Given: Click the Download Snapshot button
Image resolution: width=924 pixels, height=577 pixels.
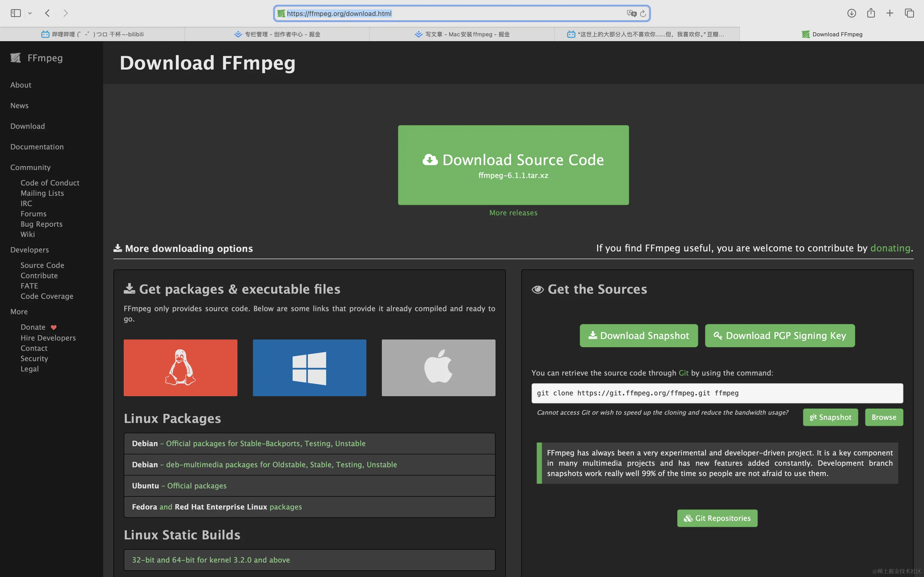Looking at the screenshot, I should click(x=638, y=336).
